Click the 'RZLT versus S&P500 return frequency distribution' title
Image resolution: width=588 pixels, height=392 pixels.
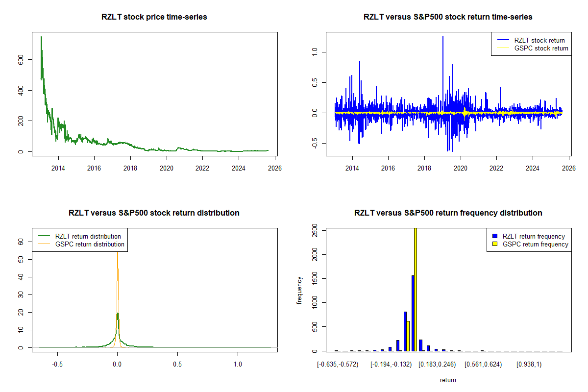[448, 213]
